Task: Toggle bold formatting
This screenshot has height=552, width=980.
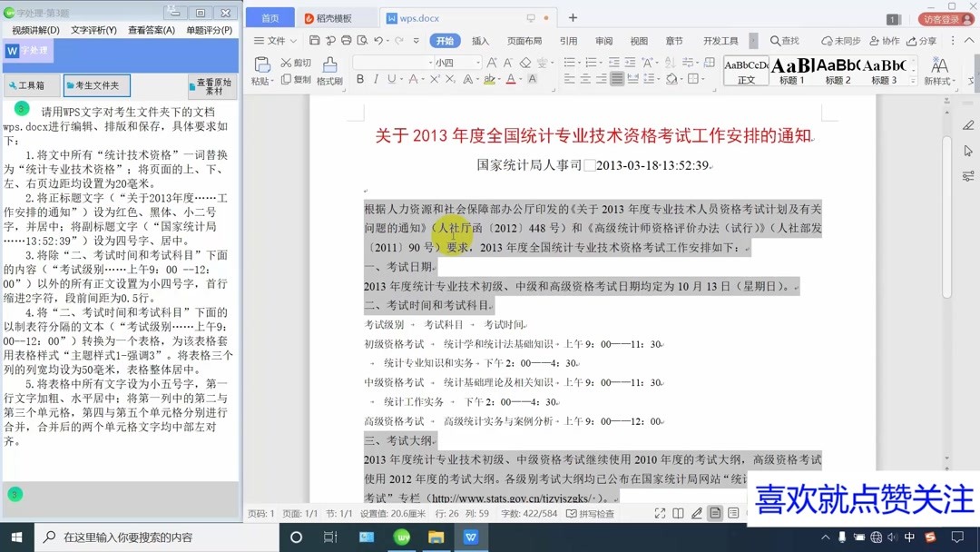Action: 361,79
